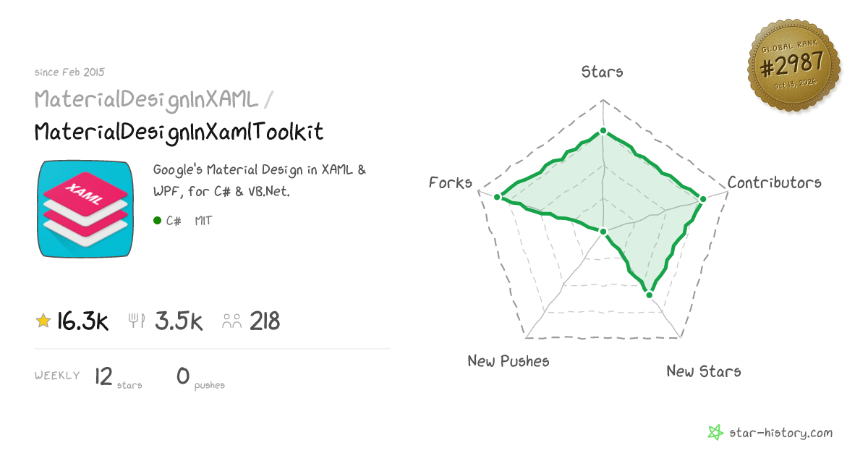
Task: Select the New Pushes axis label
Action: click(x=509, y=360)
